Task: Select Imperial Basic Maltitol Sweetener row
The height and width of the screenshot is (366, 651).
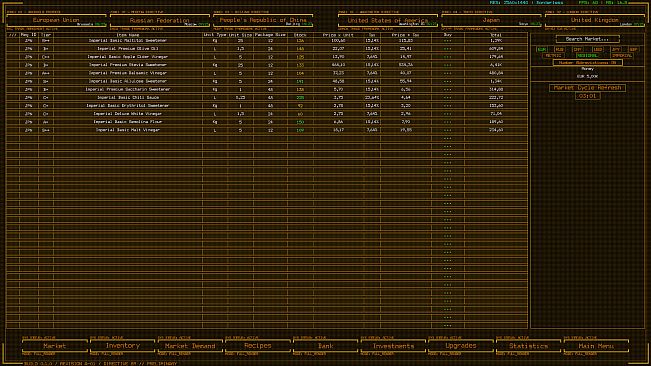Action: point(267,41)
